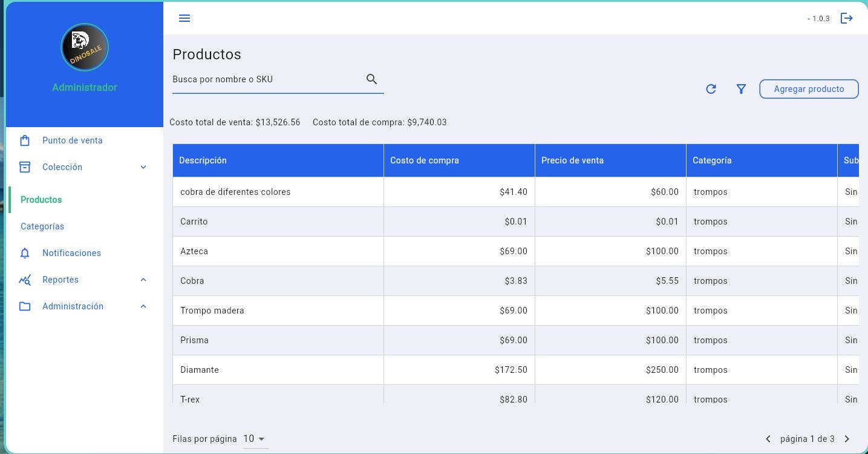This screenshot has width=868, height=454.
Task: Expand the Administración menu chevron
Action: coord(143,306)
